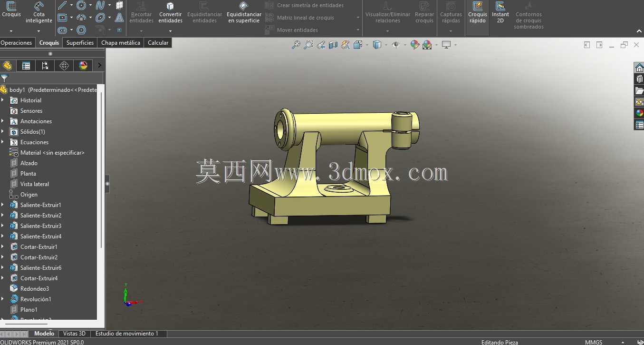
Task: Select the sketch Text tool
Action: pos(119,18)
